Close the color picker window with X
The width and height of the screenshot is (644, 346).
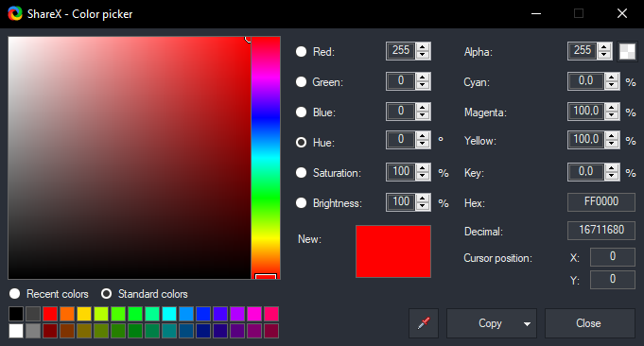pos(622,13)
